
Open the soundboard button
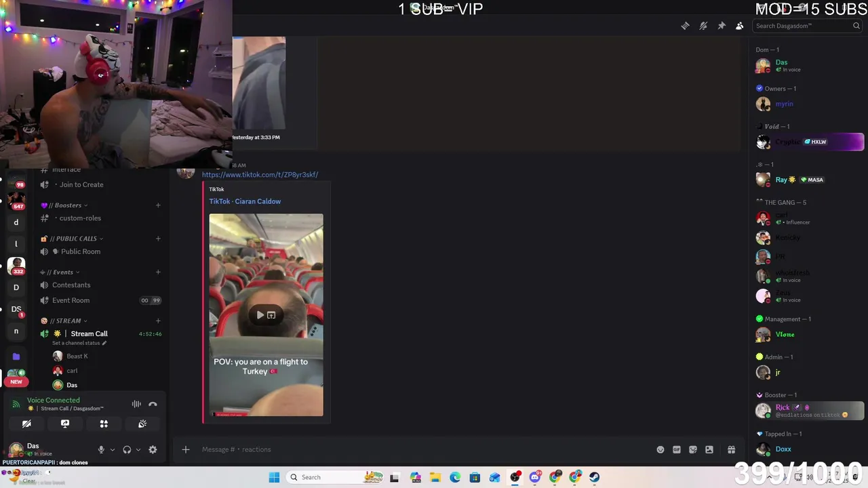(142, 424)
